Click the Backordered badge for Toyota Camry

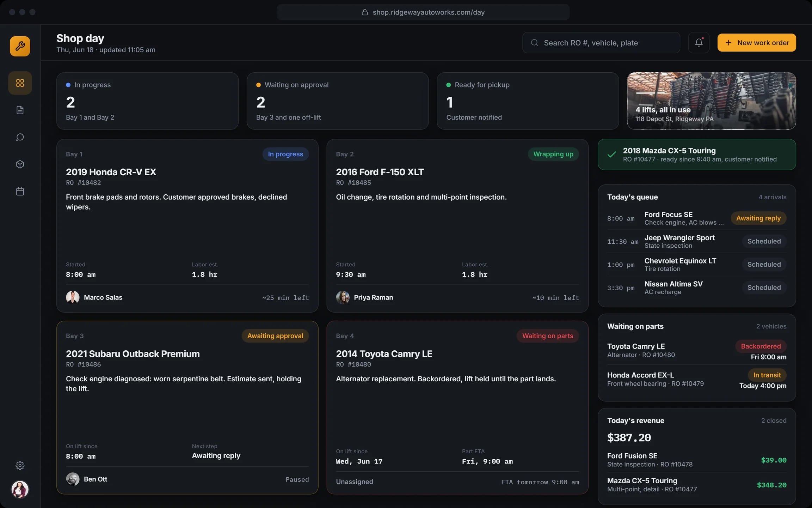pos(761,346)
